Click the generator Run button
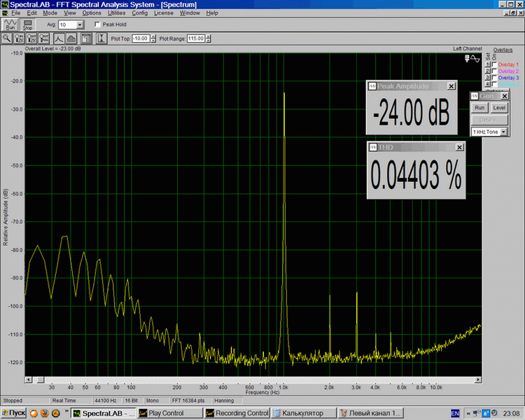 pos(479,108)
